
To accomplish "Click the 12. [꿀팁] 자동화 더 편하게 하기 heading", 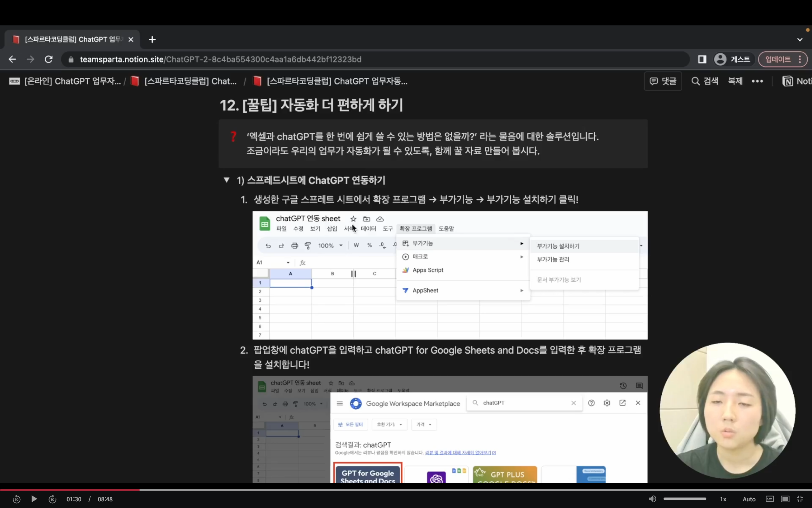I will (x=311, y=105).
